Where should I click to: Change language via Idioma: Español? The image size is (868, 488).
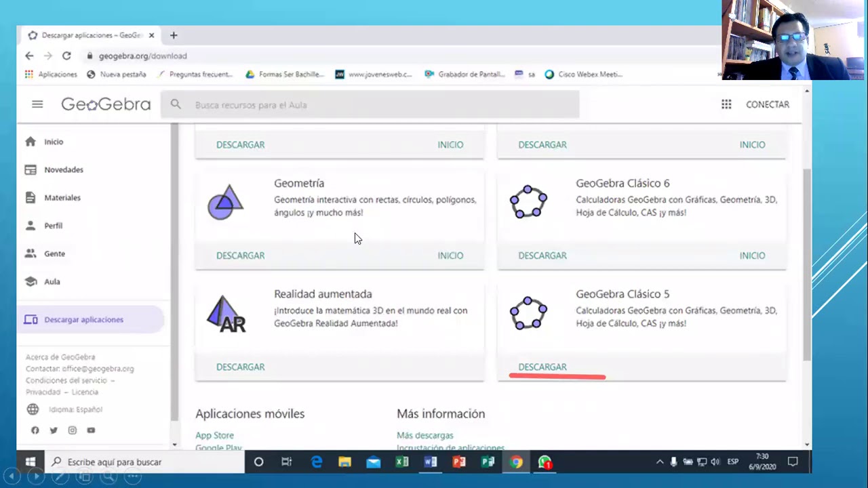pos(75,409)
